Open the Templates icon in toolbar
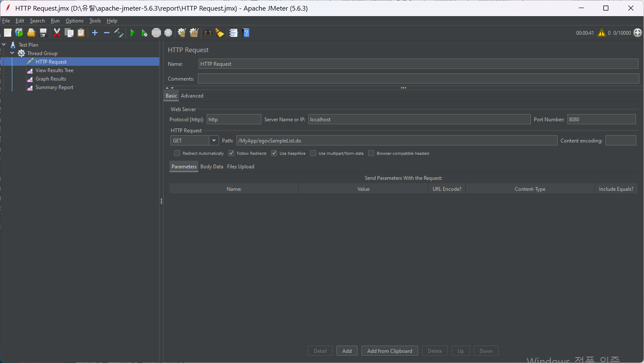Image resolution: width=644 pixels, height=363 pixels. point(19,33)
